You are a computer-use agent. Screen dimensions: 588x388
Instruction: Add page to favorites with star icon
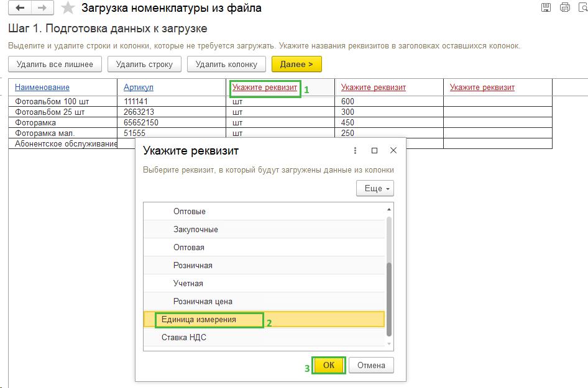point(68,7)
